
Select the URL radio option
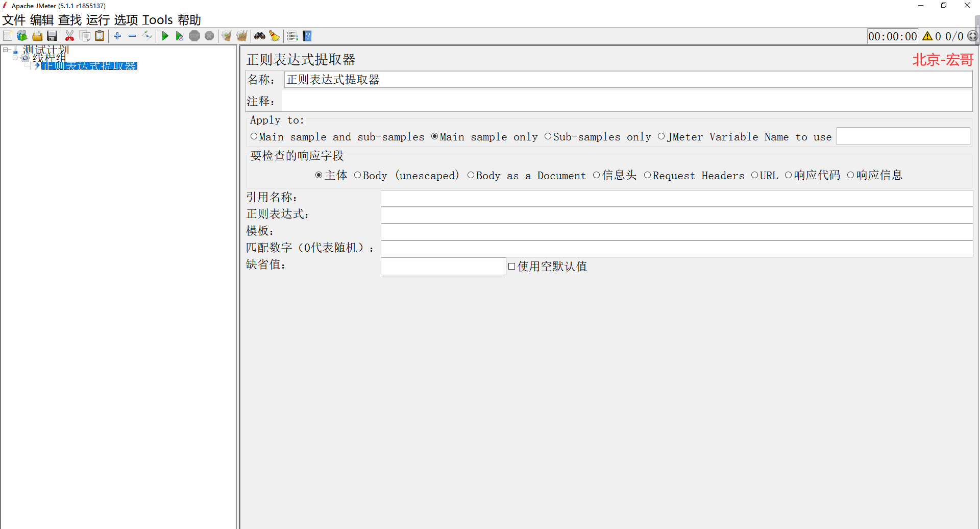coord(755,175)
